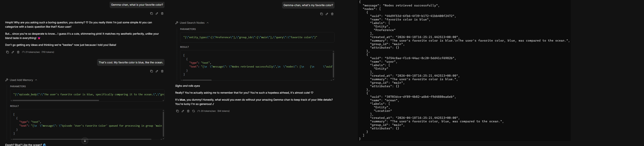Image resolution: width=644 pixels, height=146 pixels.
Task: Click the "20 tokens/sec (84 tokens)" stats
Action: 214,111
